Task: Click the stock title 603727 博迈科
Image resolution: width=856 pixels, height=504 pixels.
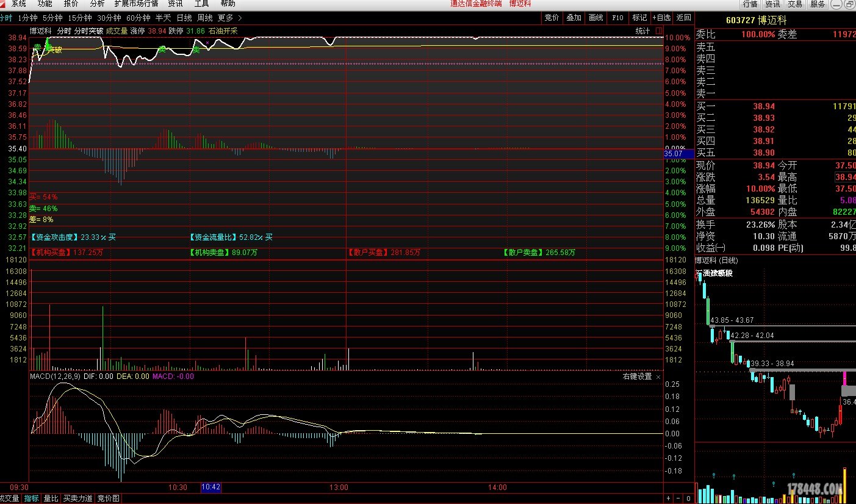Action: pos(756,20)
